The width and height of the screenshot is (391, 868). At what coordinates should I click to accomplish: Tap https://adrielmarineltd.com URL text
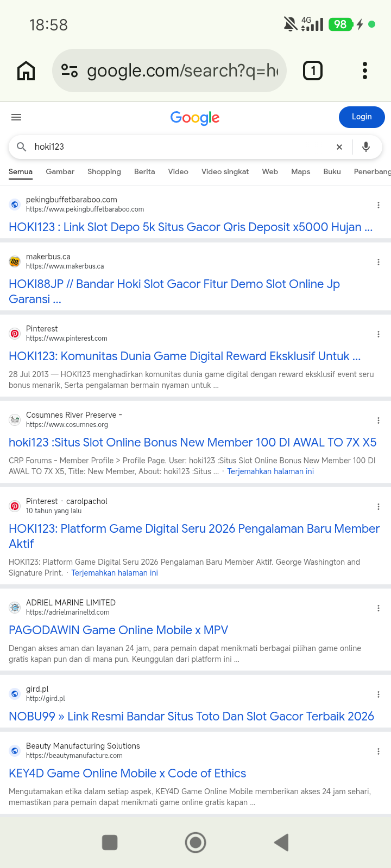tap(68, 612)
